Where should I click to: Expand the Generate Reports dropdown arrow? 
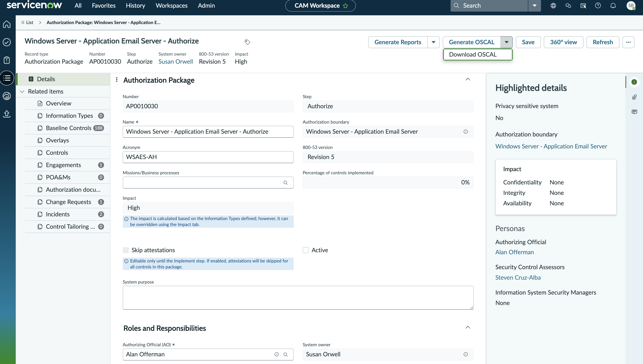(x=434, y=42)
